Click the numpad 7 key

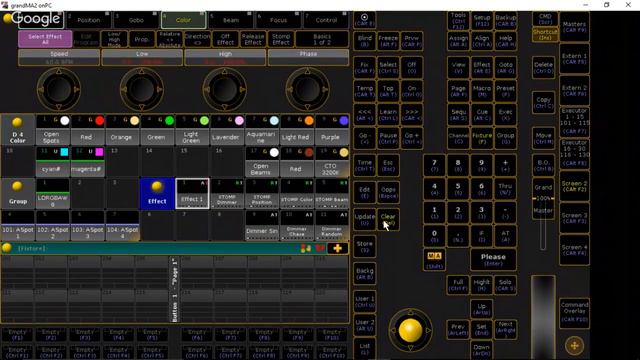click(434, 165)
